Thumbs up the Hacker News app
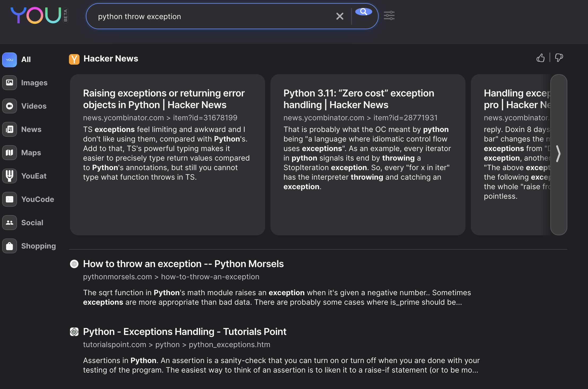Screen dimensions: 588x389 [x=540, y=58]
